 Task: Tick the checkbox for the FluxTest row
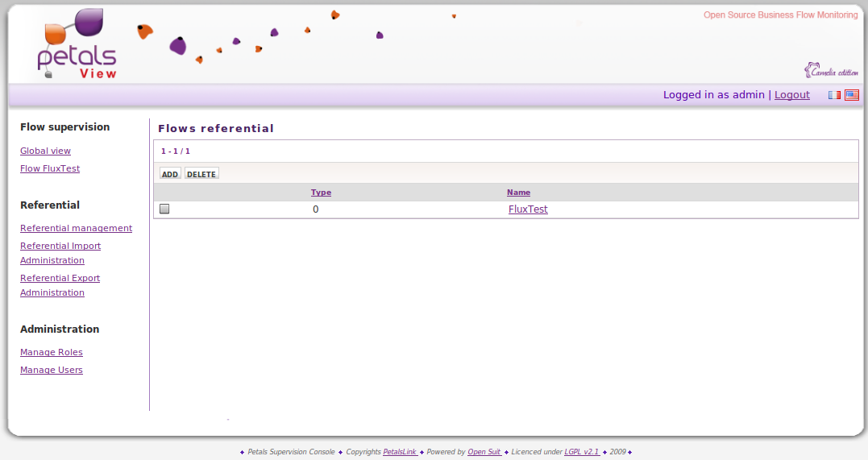(x=164, y=209)
